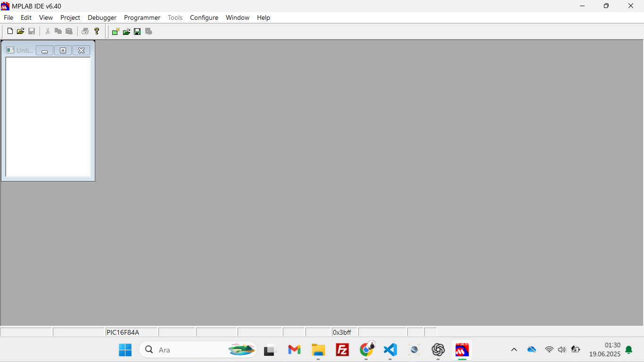This screenshot has width=644, height=362.
Task: Open the Project menu
Action: [x=70, y=17]
